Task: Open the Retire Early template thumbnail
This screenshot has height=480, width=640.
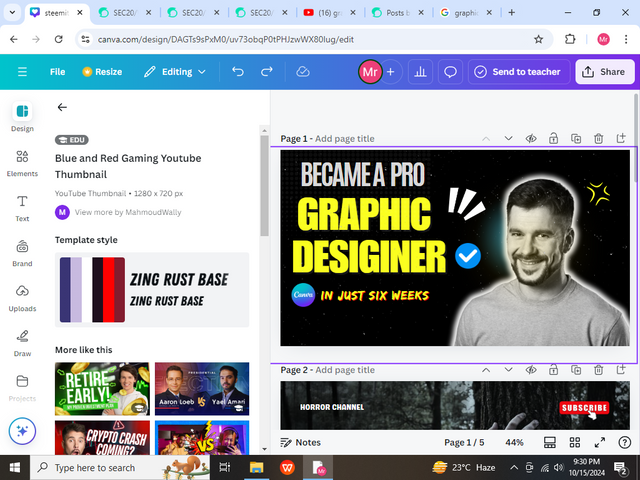Action: (102, 389)
